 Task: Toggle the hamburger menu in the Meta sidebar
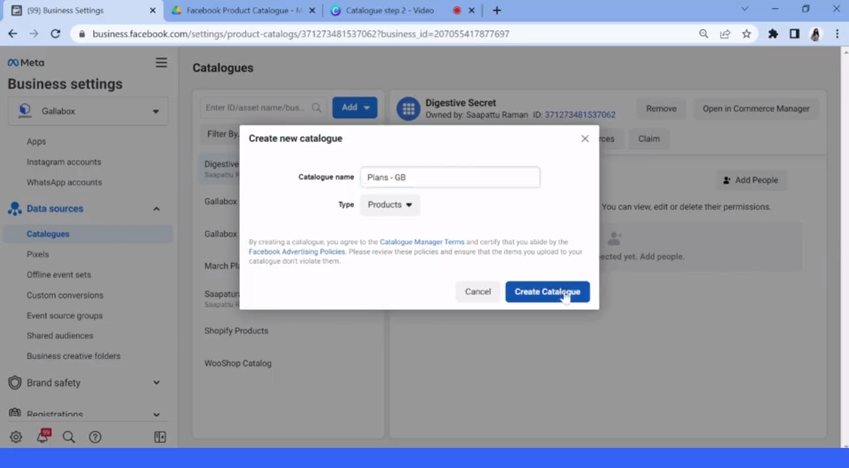click(161, 63)
